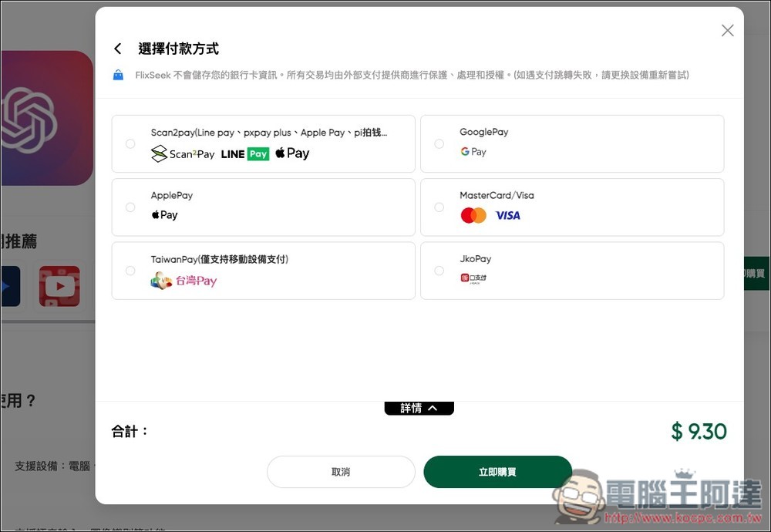Click the Apple Pay logo under ApplePay

coord(164,216)
